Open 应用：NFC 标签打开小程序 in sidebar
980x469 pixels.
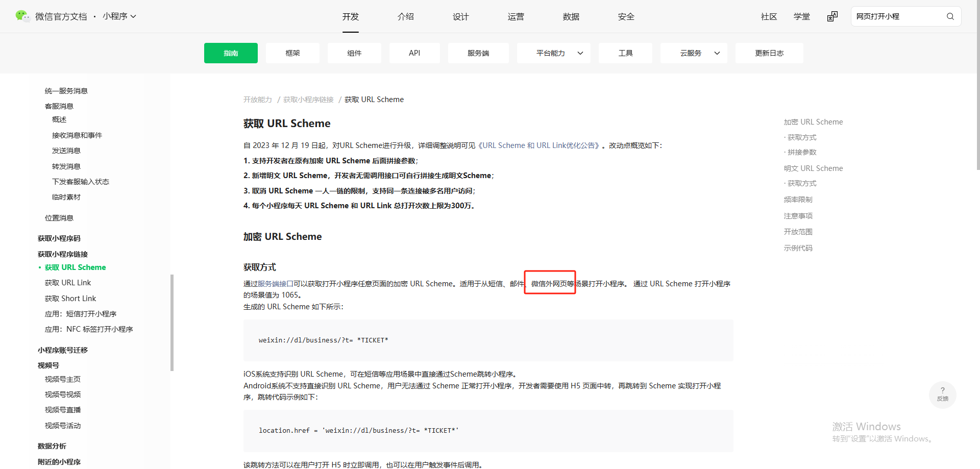(89, 329)
